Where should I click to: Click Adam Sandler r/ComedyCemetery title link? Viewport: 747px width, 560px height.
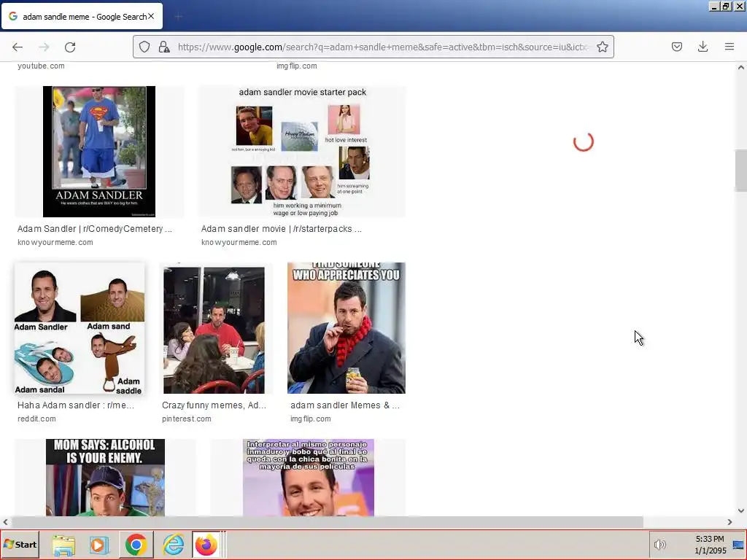click(95, 229)
